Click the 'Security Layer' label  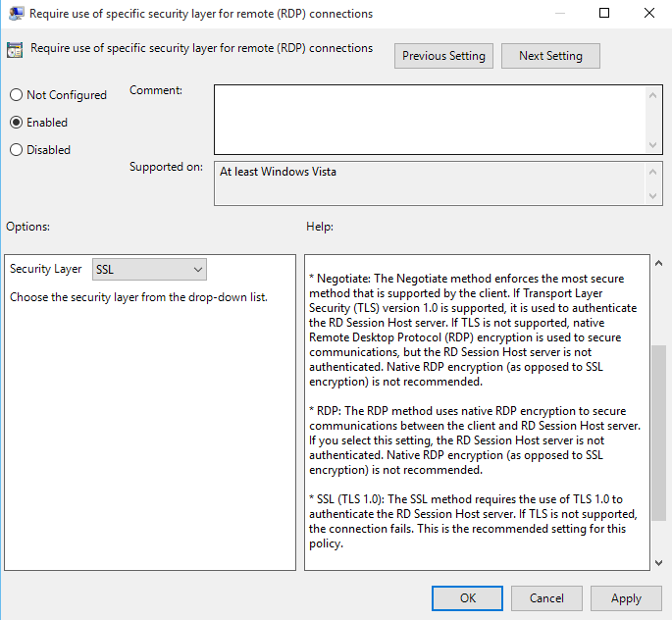click(45, 269)
